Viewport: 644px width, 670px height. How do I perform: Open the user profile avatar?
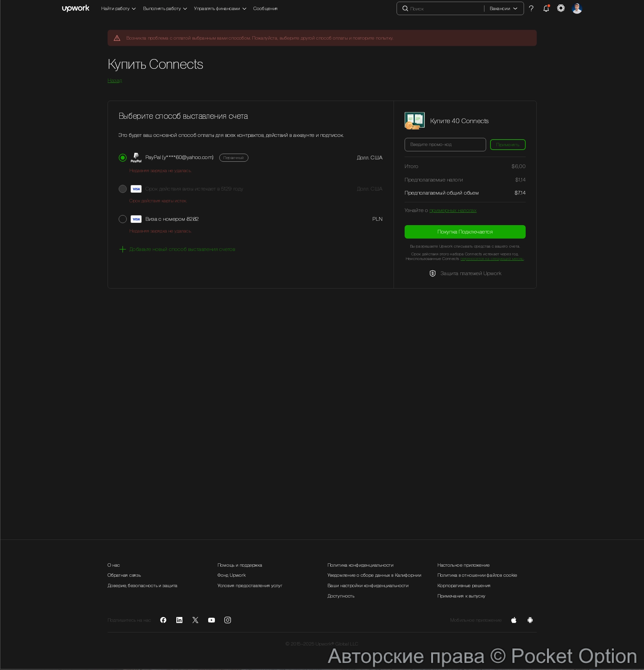(x=577, y=8)
